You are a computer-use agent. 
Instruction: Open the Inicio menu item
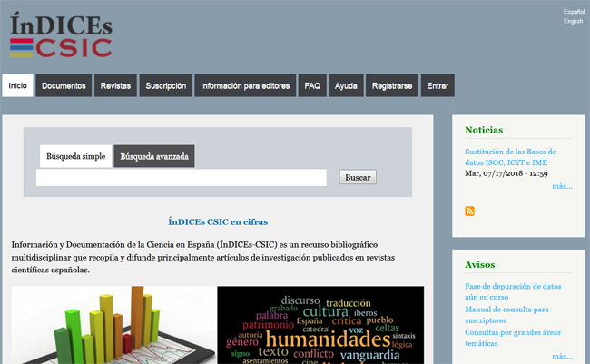point(17,86)
